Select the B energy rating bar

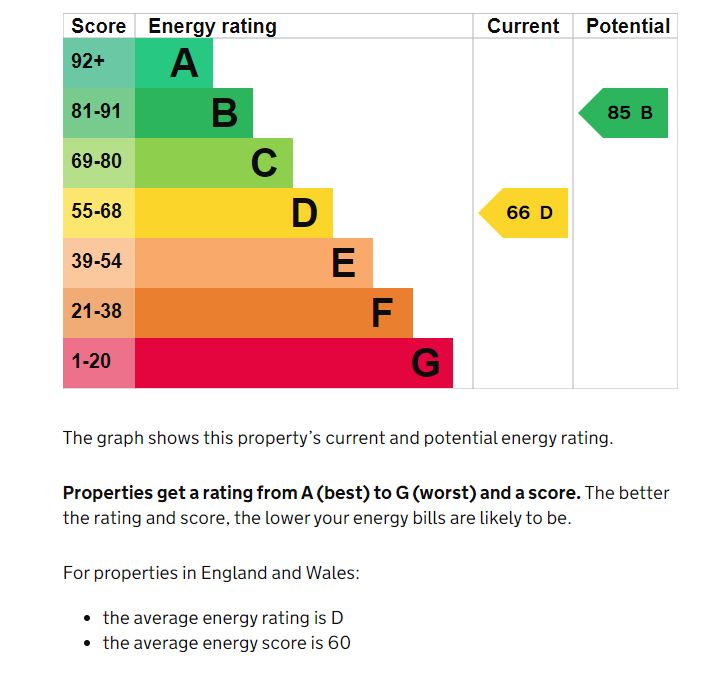click(x=193, y=113)
